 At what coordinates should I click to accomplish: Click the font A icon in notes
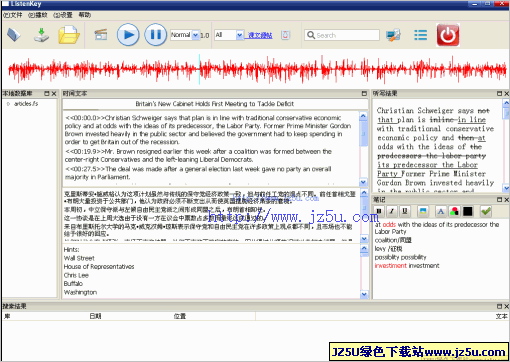441,211
